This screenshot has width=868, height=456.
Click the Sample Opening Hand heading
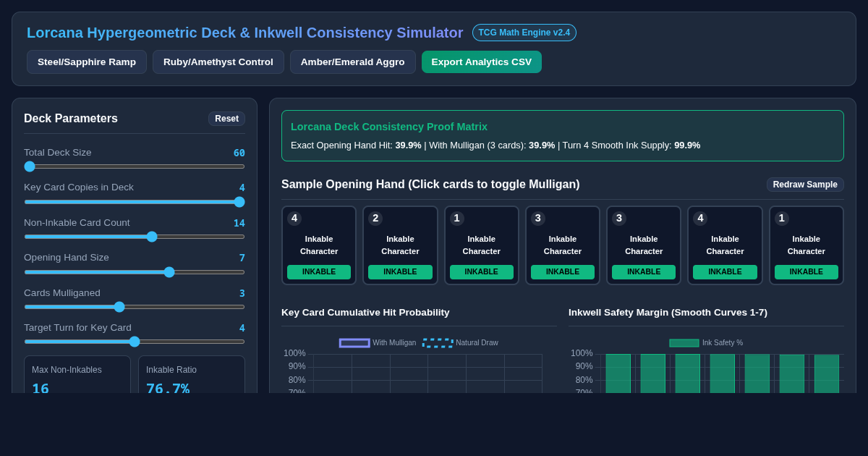tap(430, 185)
